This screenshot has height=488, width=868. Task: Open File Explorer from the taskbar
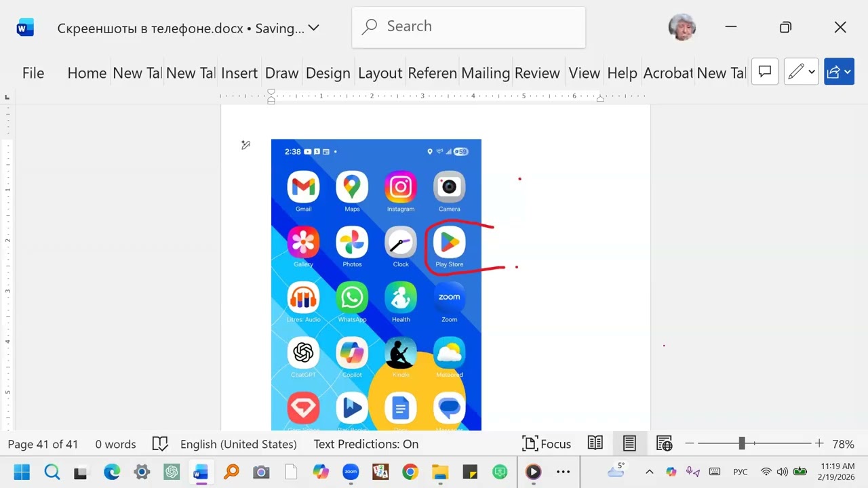click(x=440, y=472)
